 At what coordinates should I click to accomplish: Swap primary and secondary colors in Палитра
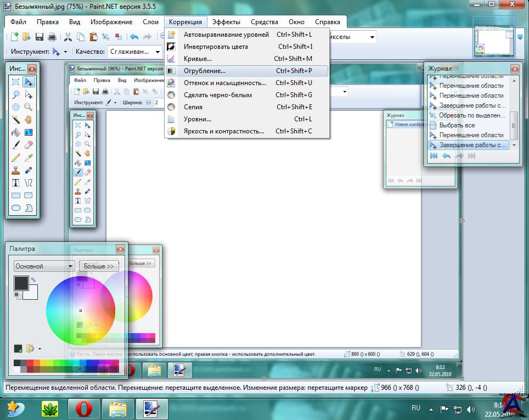click(x=33, y=280)
